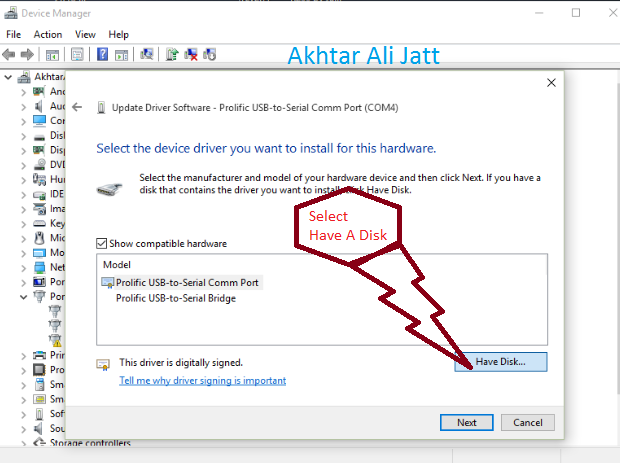Click the Processors icon in tree
Image resolution: width=620 pixels, height=463 pixels.
39,370
